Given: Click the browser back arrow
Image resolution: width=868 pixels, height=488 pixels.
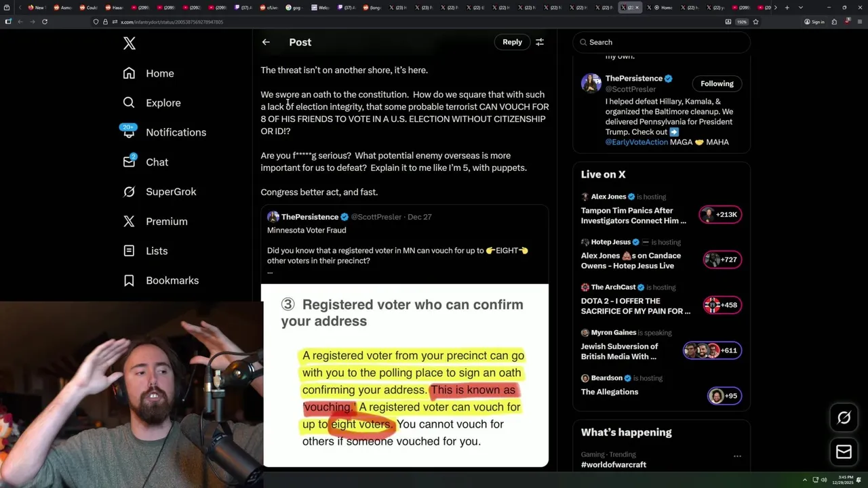Looking at the screenshot, I should click(x=20, y=22).
